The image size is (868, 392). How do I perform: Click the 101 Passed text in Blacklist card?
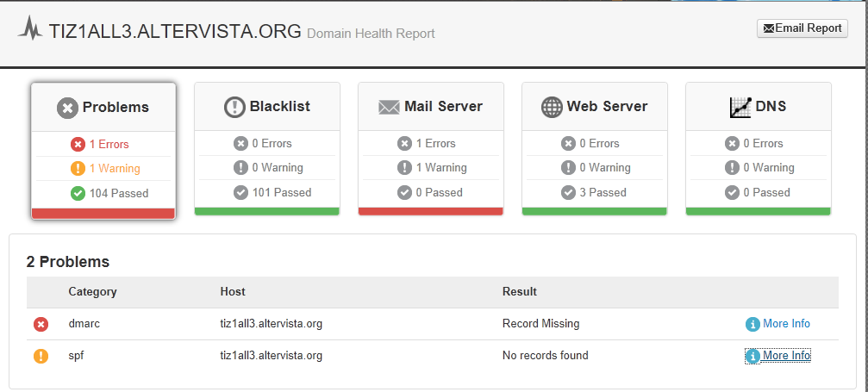coord(282,193)
